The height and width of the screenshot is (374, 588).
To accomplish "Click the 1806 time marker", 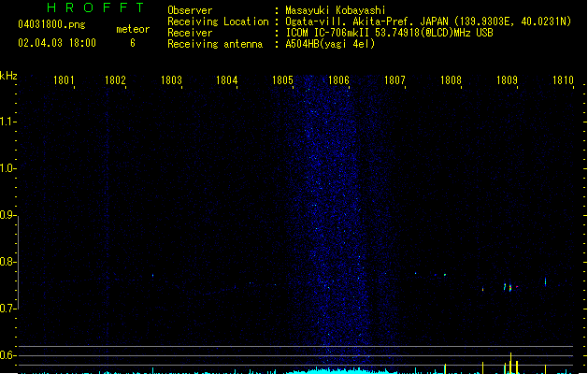I will [x=339, y=80].
